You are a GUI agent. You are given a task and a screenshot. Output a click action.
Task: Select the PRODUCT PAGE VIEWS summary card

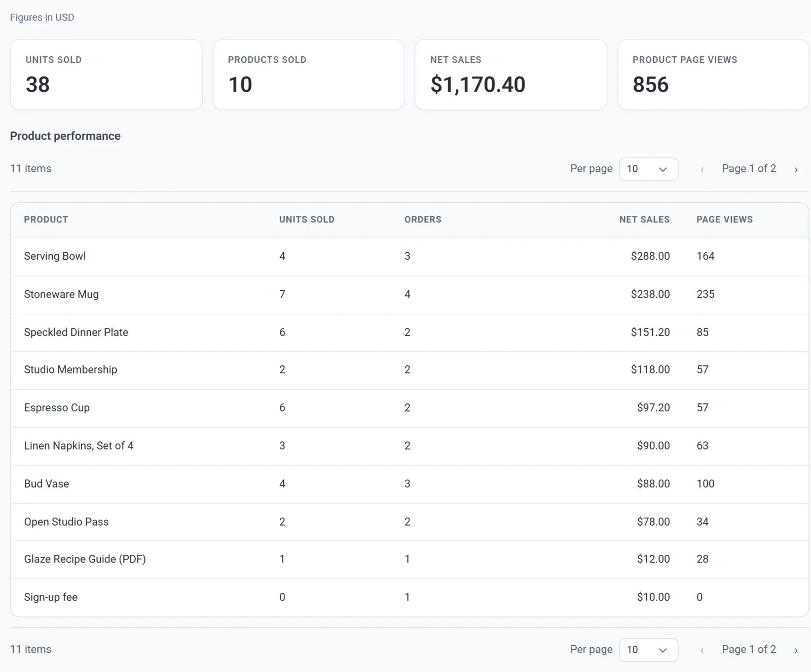(x=713, y=74)
